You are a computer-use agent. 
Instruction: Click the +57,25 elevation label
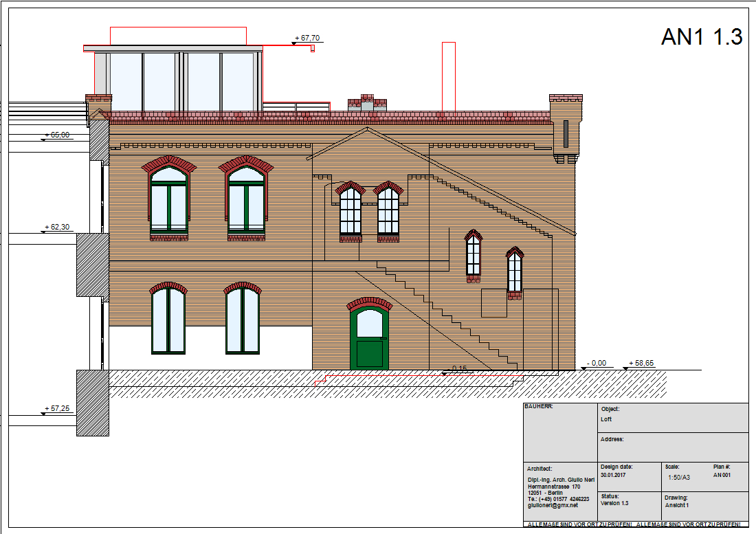point(57,409)
